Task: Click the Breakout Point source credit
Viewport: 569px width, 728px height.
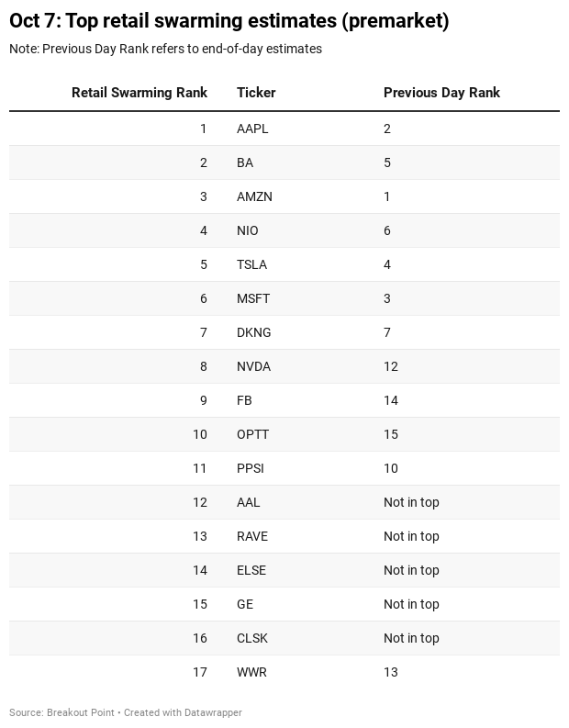Action: (x=81, y=712)
